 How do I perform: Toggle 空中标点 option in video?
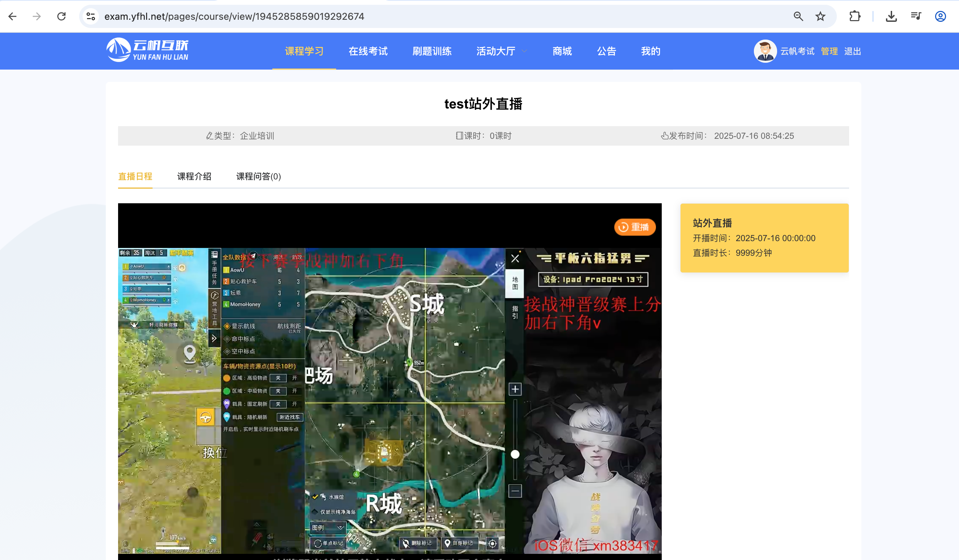pyautogui.click(x=240, y=351)
